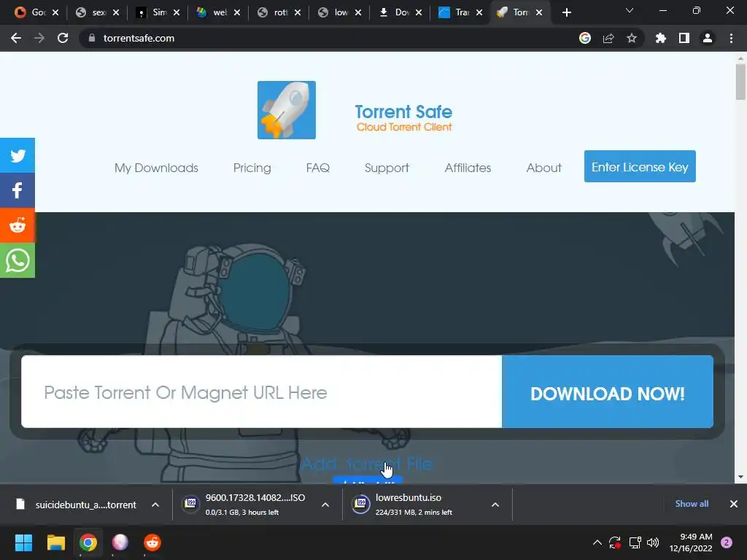Click Enter License Key button
This screenshot has width=747, height=560.
640,166
